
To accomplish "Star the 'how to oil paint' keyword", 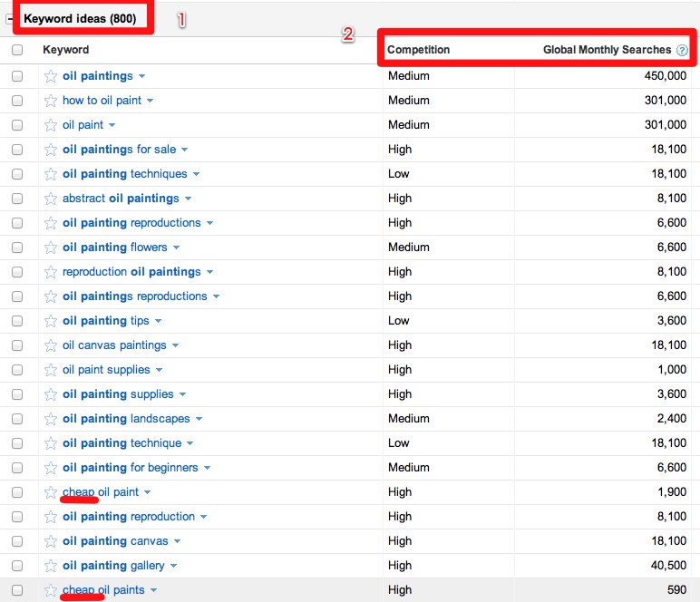I will (51, 101).
